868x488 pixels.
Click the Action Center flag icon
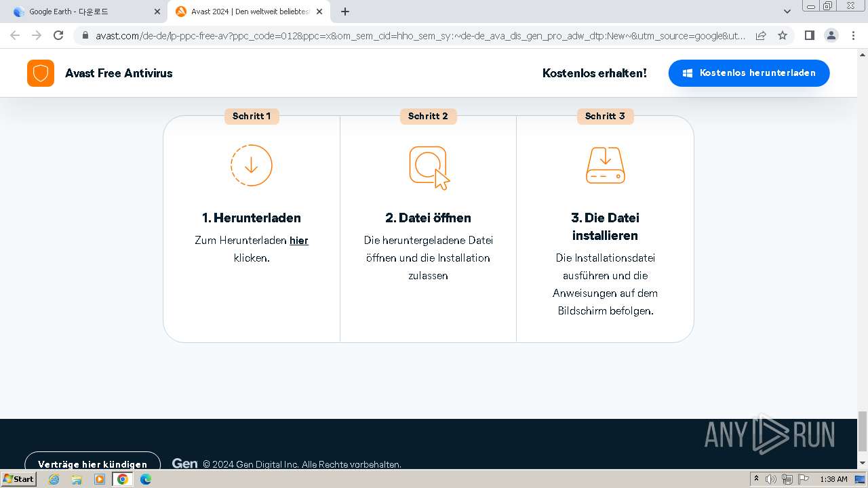(x=804, y=479)
